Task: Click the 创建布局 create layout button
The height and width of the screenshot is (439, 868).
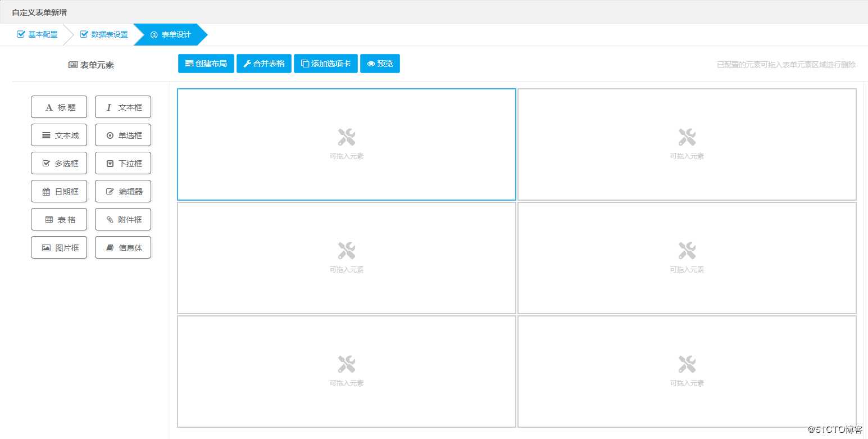Action: coord(206,64)
